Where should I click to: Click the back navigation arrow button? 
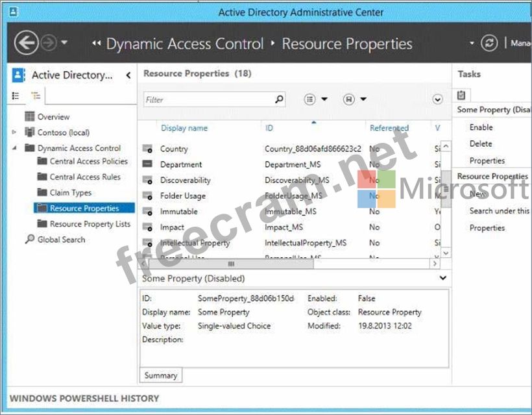pos(26,43)
